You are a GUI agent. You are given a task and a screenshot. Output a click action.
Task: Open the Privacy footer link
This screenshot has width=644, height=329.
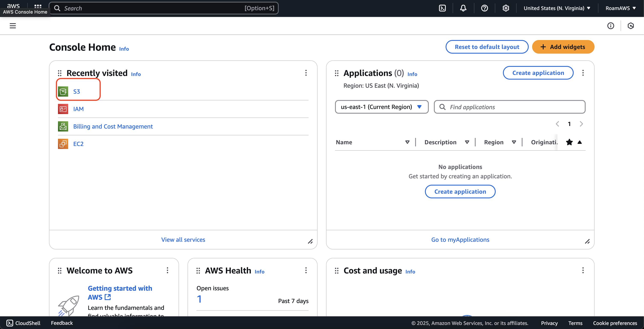coord(549,323)
